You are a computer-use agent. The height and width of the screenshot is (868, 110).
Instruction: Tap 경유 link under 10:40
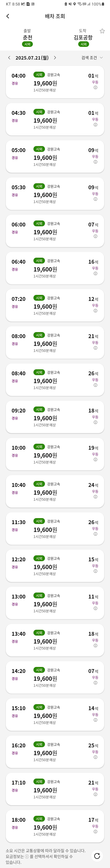(x=15, y=493)
